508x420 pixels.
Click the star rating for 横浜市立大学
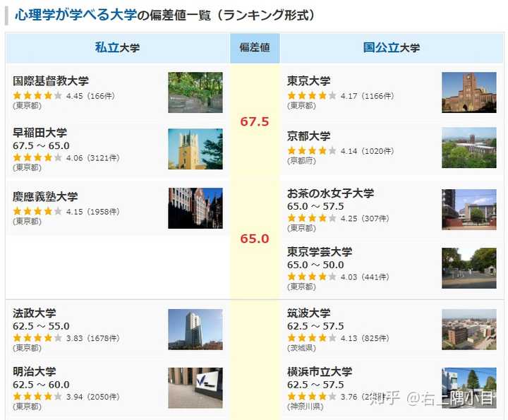[312, 396]
